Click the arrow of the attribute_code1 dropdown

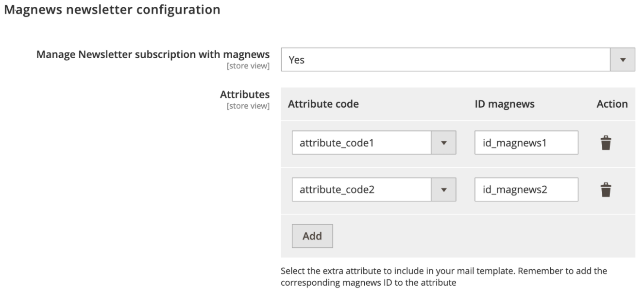443,143
